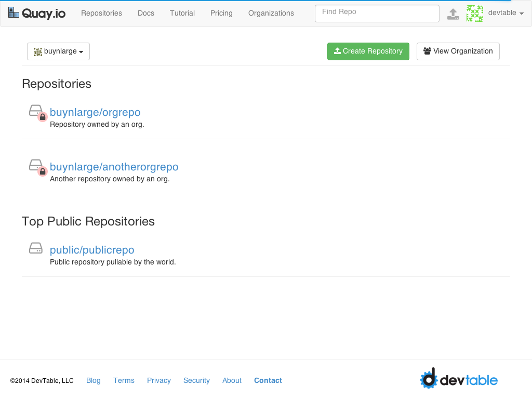Click the text 'Repository owned by an org.'

[x=97, y=125]
